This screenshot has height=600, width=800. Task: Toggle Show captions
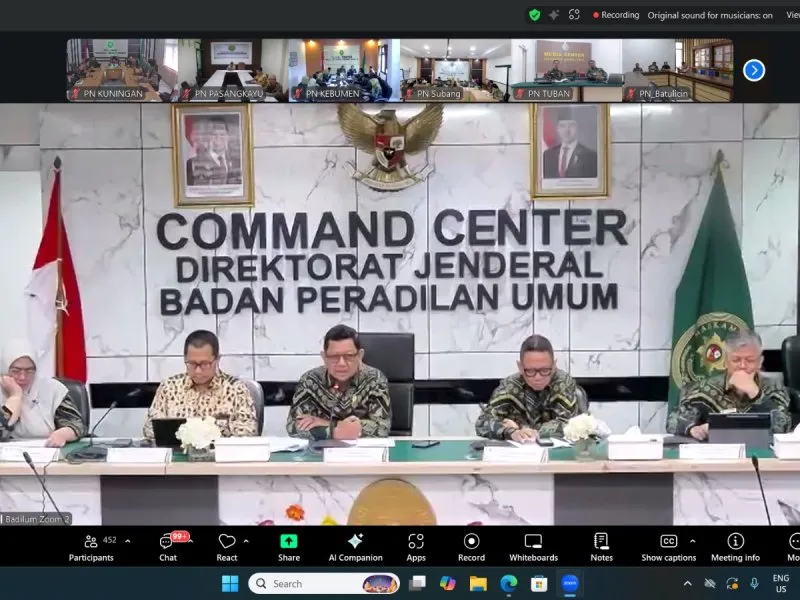[668, 547]
